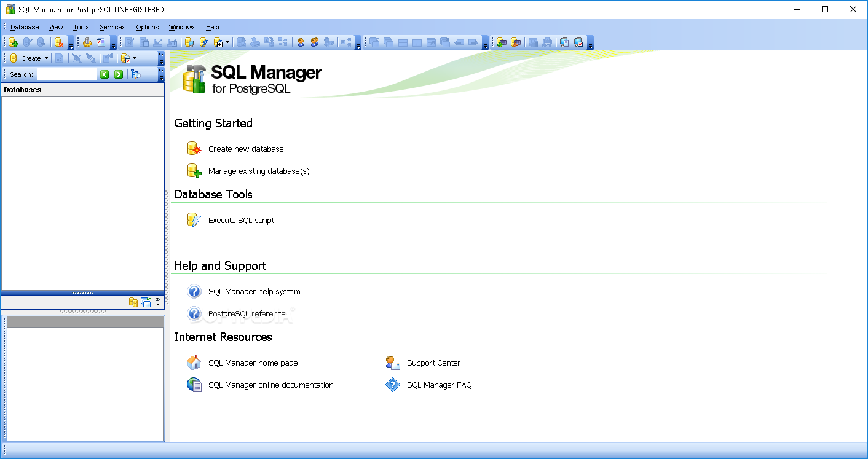Expand overflow options of the first database toolbar
Image resolution: width=868 pixels, height=459 pixels.
point(71,43)
